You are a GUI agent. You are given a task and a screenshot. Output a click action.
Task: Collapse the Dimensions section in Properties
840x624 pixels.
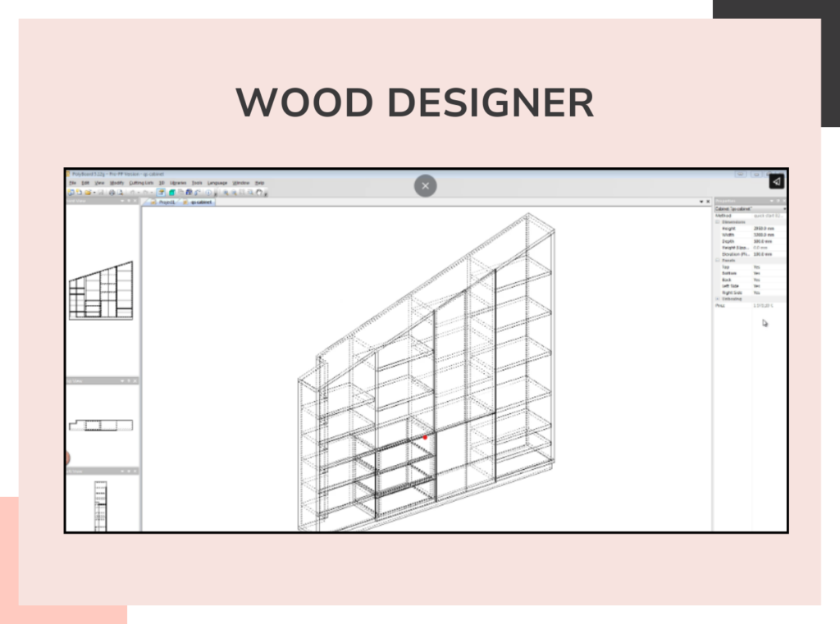point(718,222)
